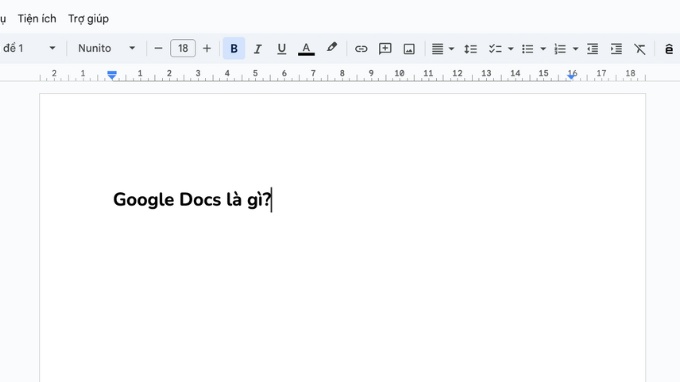
Task: Expand the bulleted list options arrow
Action: pyautogui.click(x=543, y=49)
